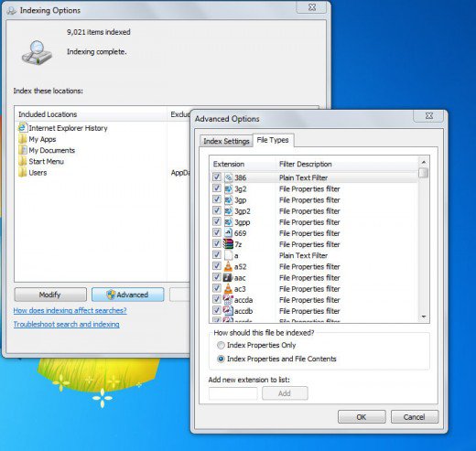Click the accda Access file icon
The width and height of the screenshot is (476, 451).
228,300
